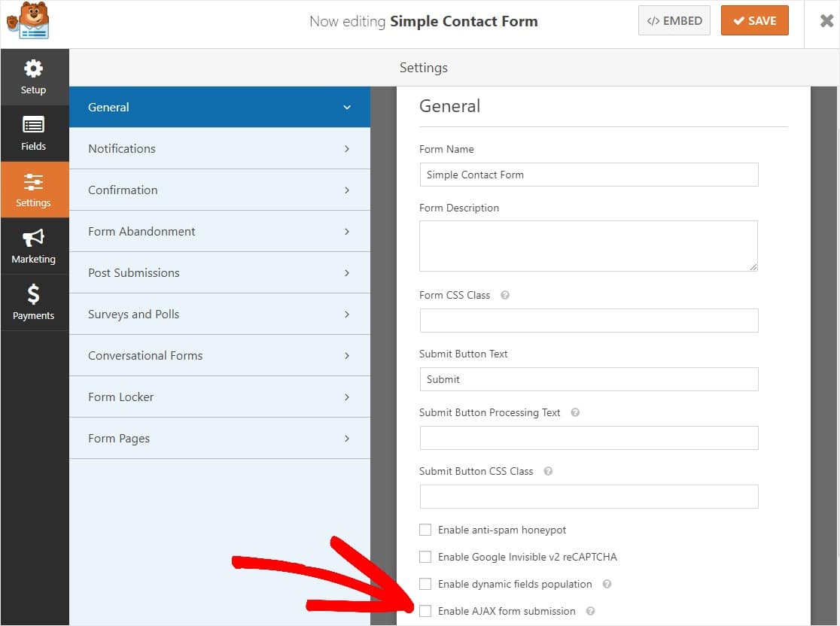Open Form Locker settings label

tap(120, 397)
